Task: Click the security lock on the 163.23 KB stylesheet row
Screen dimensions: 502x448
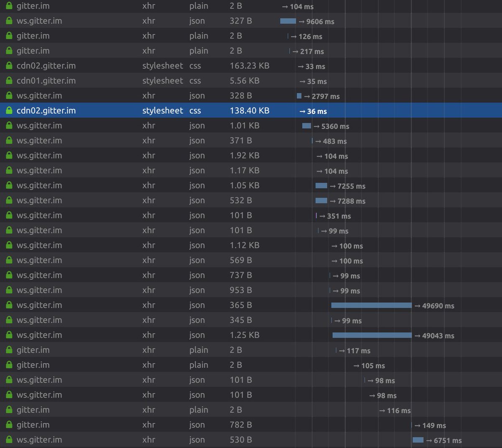Action: (x=9, y=66)
